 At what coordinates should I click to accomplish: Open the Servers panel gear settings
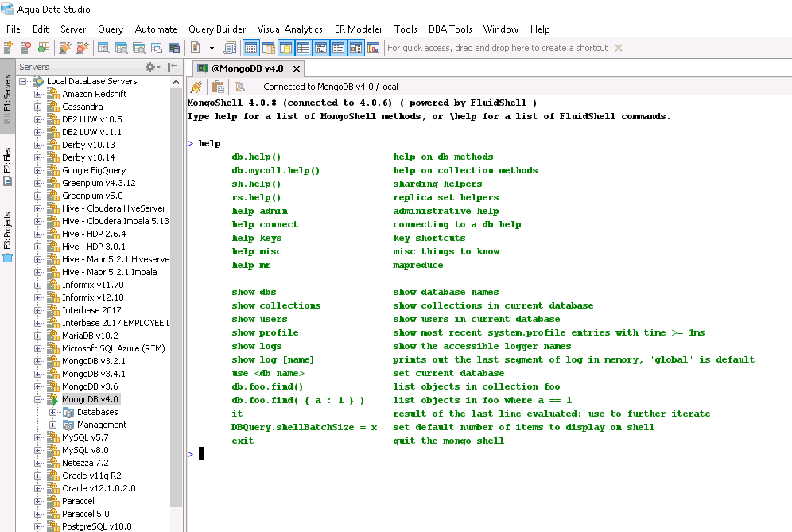(x=149, y=67)
